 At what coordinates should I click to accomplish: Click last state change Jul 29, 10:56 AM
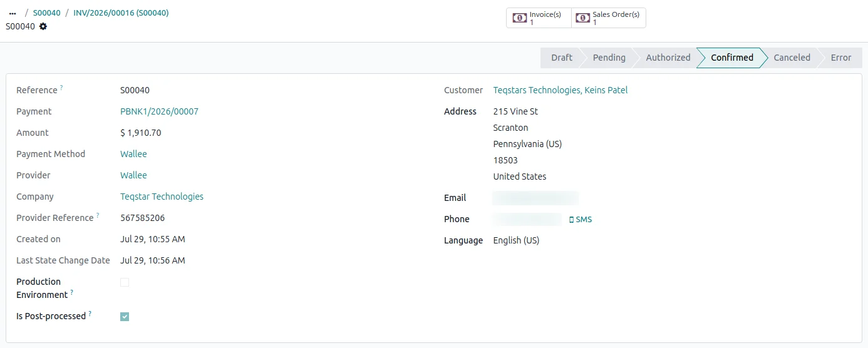click(x=153, y=260)
